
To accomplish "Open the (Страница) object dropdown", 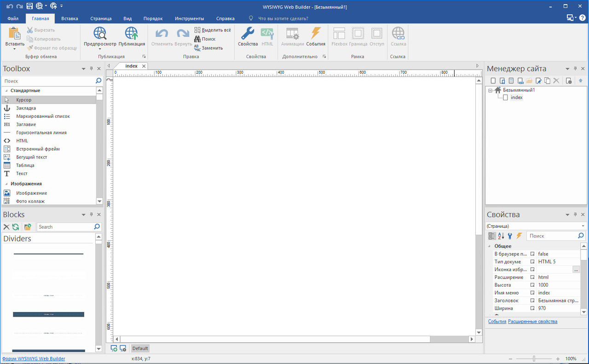I will (583, 226).
